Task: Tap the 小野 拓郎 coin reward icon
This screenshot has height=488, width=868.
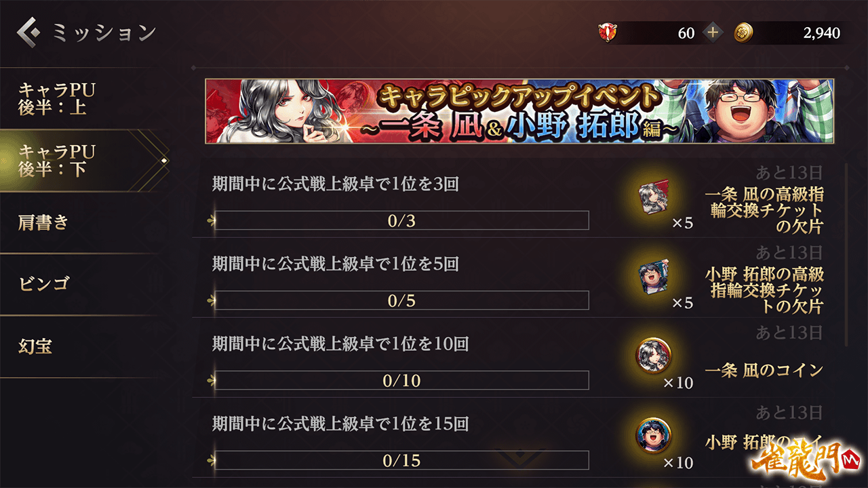Action: (x=654, y=436)
